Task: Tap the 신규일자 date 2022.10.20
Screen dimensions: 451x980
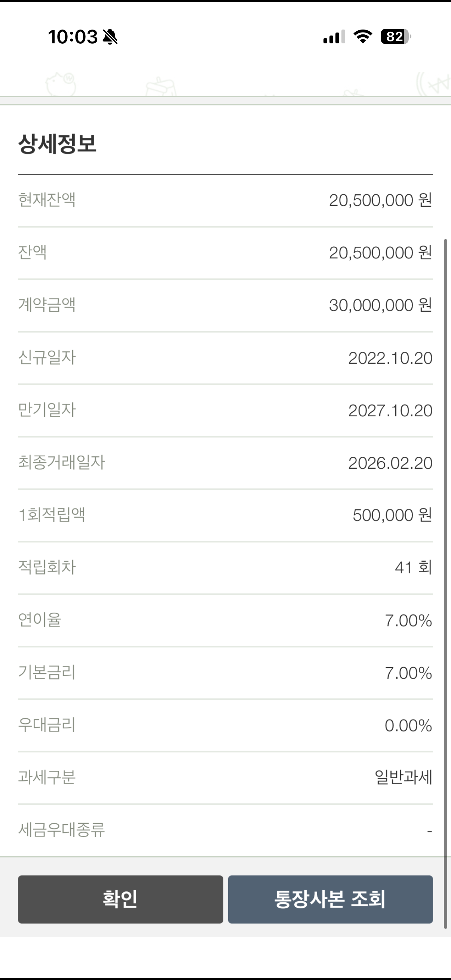Action: [x=390, y=358]
